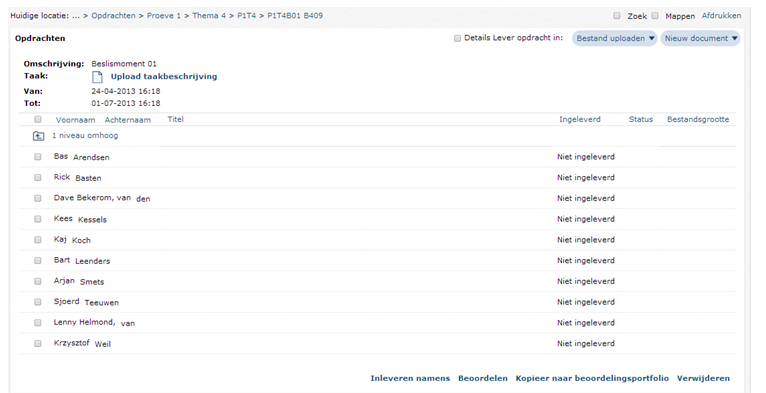Viewport: 766px width, 393px height.
Task: Sort by the Voornaam column header
Action: click(75, 120)
